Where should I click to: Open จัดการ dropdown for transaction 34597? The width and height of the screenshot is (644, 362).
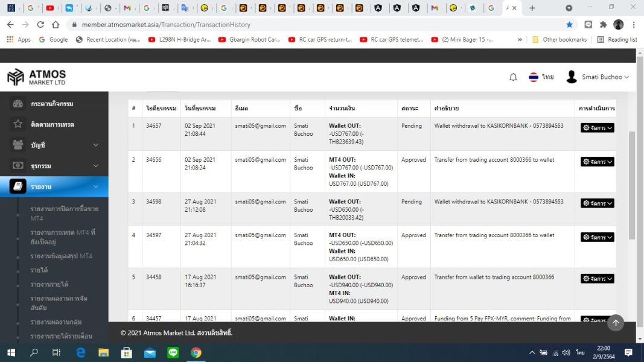[x=597, y=237]
